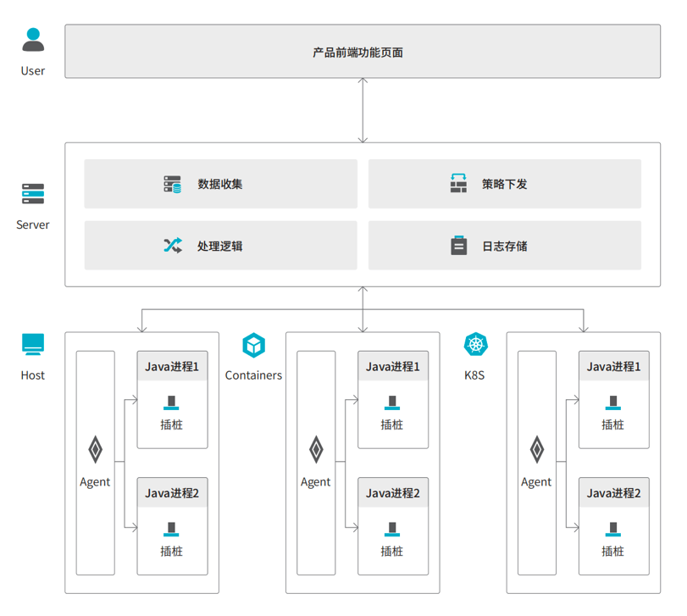Click 插桩 text under Host Java进程1
687x616 pixels.
click(x=171, y=425)
